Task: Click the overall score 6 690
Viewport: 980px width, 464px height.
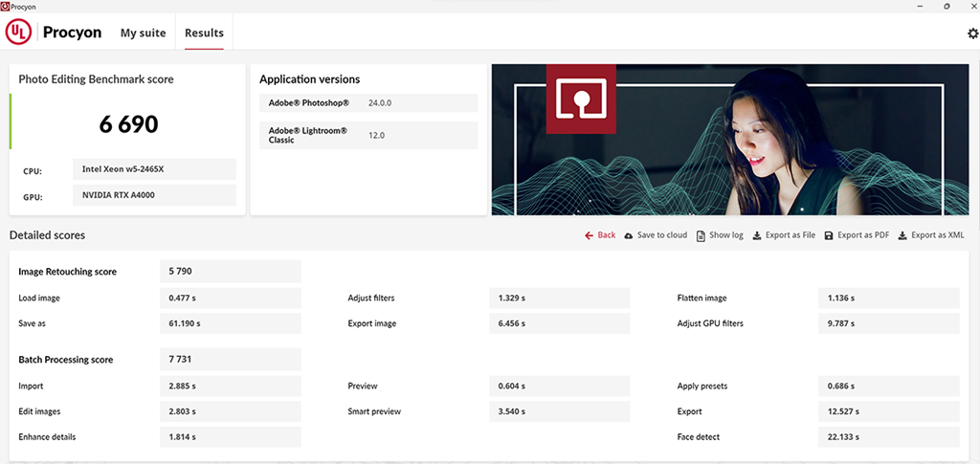Action: [129, 124]
